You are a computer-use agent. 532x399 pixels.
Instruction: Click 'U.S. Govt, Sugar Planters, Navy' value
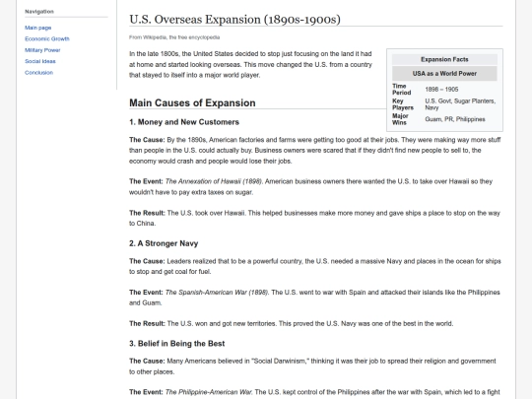tap(460, 104)
